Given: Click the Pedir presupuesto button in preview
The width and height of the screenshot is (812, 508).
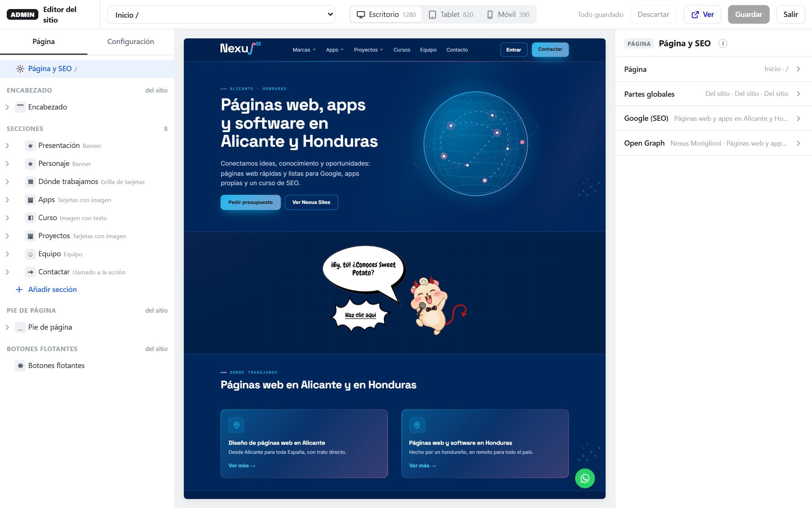Looking at the screenshot, I should 250,202.
